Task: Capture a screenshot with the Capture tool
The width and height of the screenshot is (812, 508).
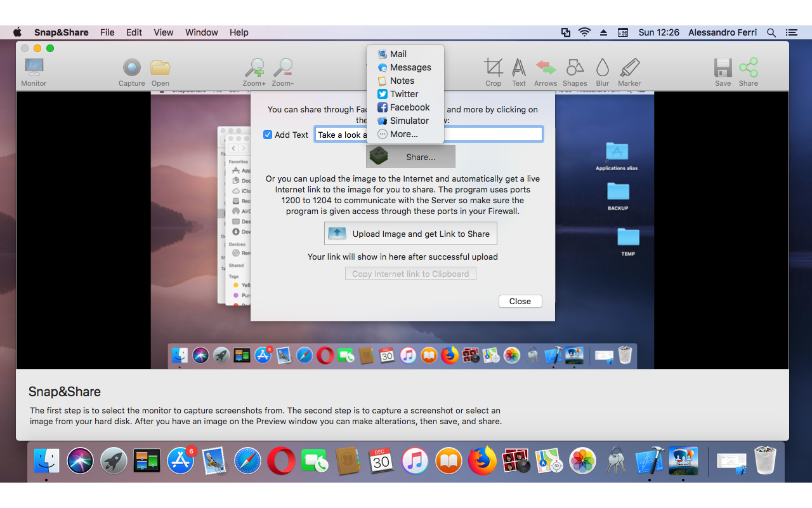Action: 132,72
